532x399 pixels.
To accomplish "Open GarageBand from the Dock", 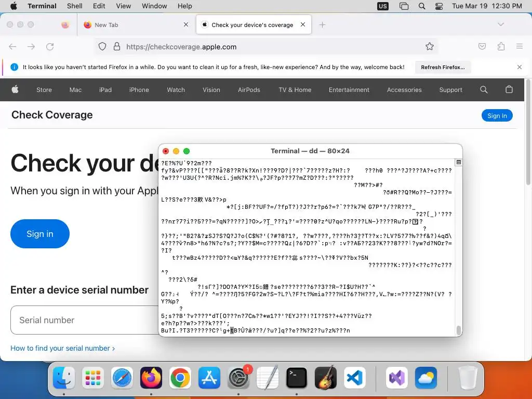I will [x=326, y=378].
